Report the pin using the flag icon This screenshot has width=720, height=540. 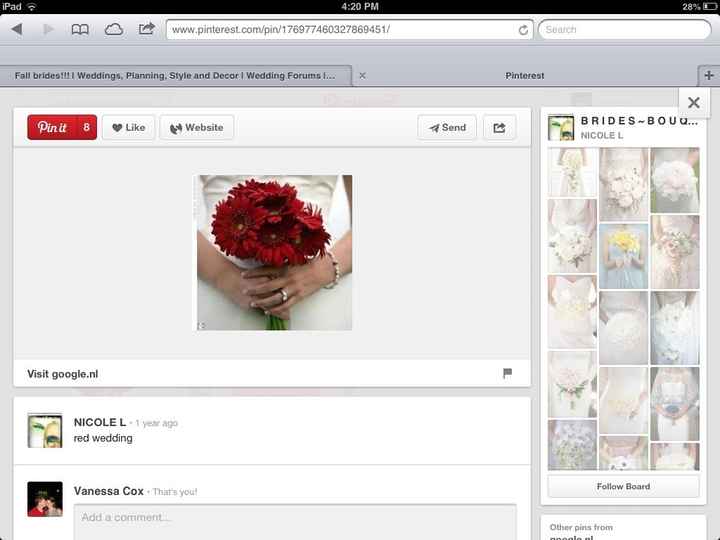pyautogui.click(x=507, y=373)
